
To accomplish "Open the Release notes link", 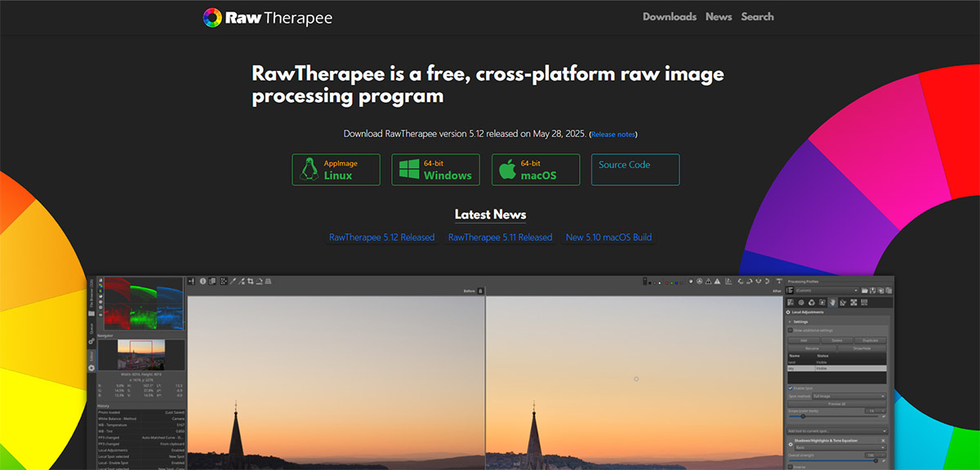I will click(613, 134).
